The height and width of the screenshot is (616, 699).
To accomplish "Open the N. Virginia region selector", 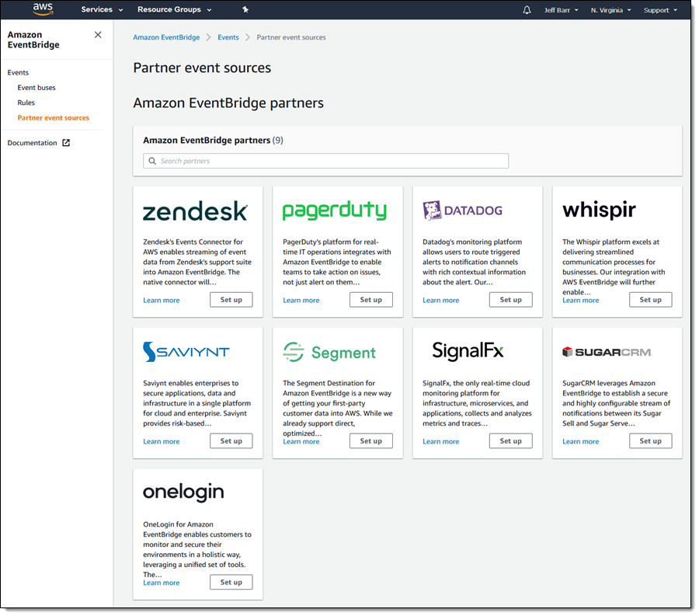I will point(610,10).
